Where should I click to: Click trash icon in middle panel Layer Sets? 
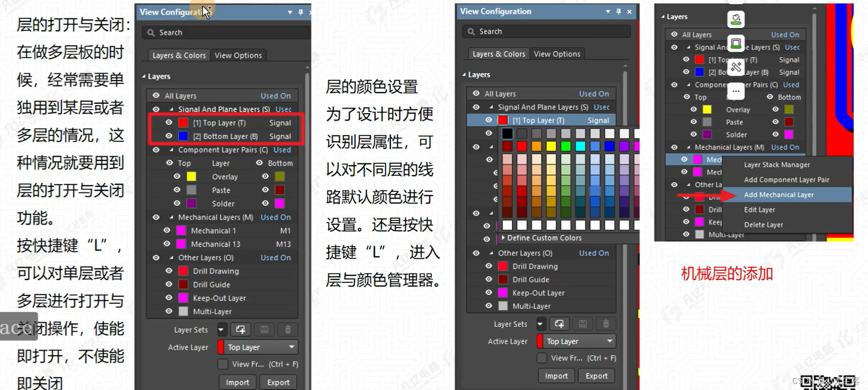606,324
